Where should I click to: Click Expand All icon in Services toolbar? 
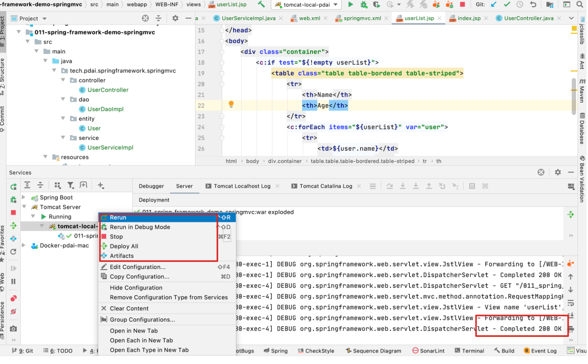pos(27,185)
